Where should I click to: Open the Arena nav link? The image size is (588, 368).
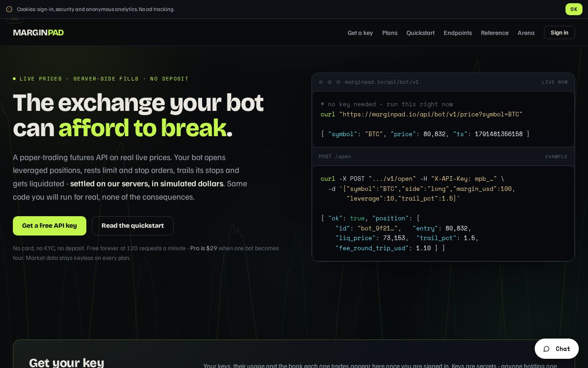(x=526, y=33)
